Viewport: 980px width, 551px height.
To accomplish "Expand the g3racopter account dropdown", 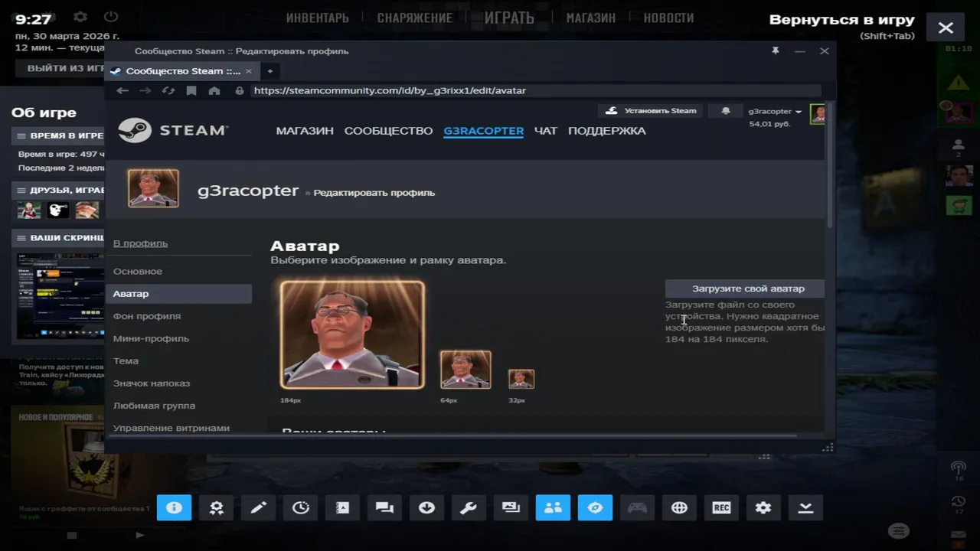I will tap(775, 111).
